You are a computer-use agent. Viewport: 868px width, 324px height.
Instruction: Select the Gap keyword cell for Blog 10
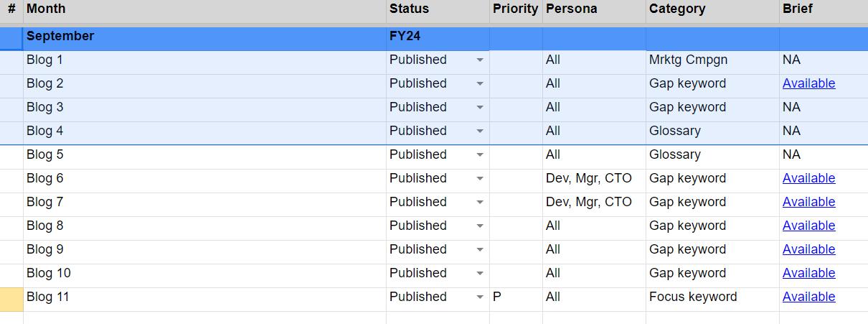pos(712,276)
